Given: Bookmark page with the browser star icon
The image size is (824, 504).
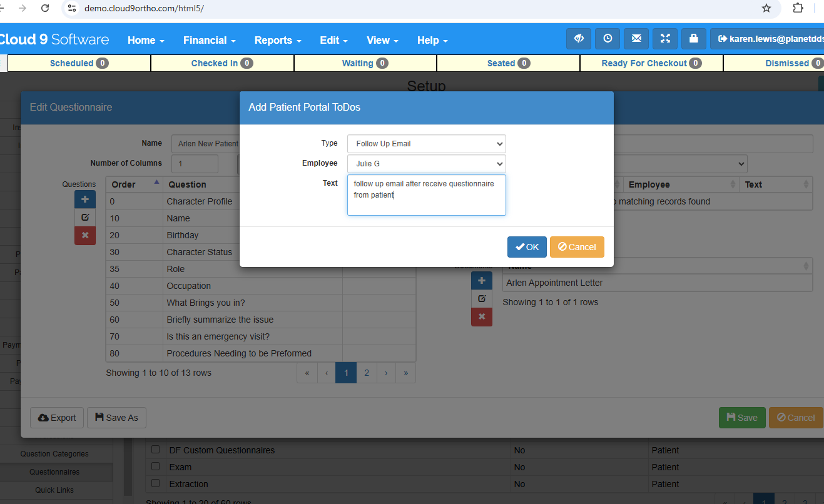Looking at the screenshot, I should 766,8.
